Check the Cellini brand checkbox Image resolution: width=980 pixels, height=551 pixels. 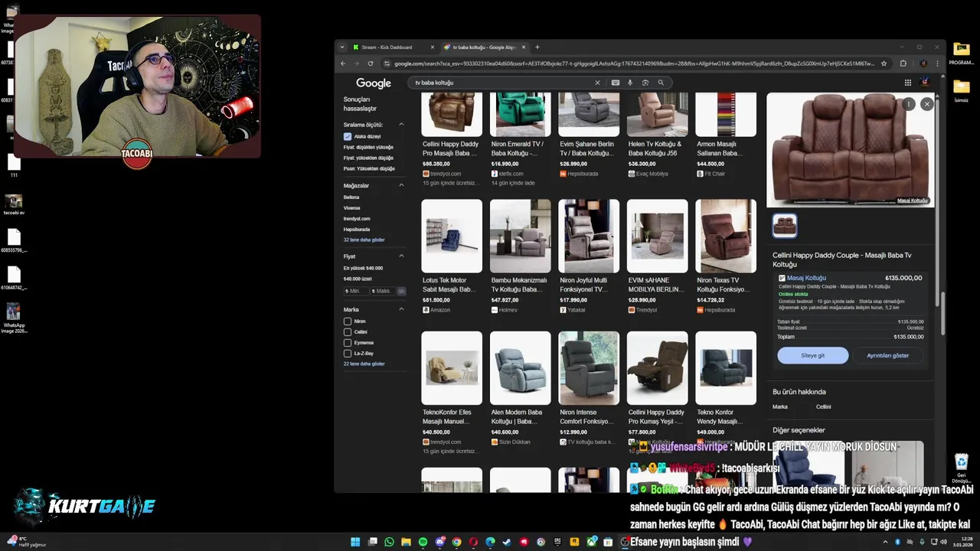point(348,332)
